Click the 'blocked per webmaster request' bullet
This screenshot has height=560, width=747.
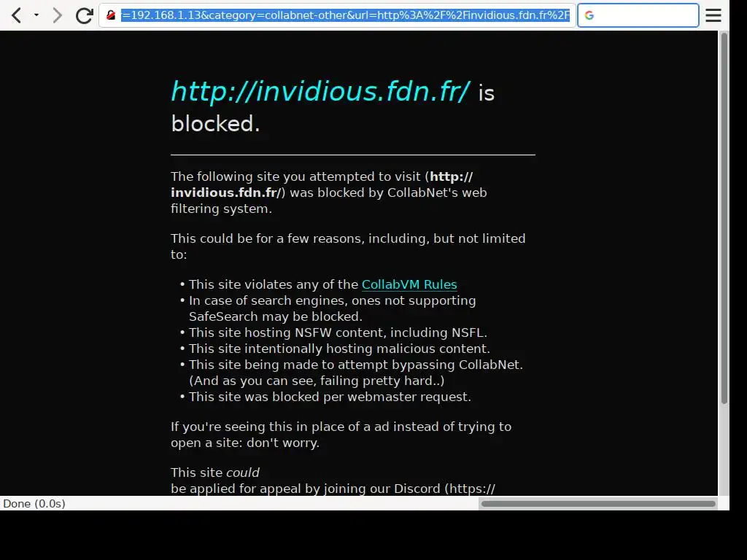point(330,397)
